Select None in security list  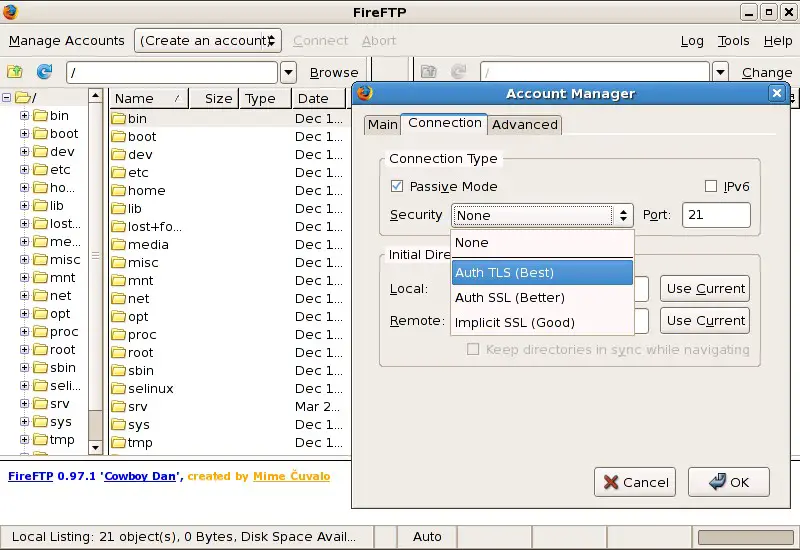click(x=542, y=243)
